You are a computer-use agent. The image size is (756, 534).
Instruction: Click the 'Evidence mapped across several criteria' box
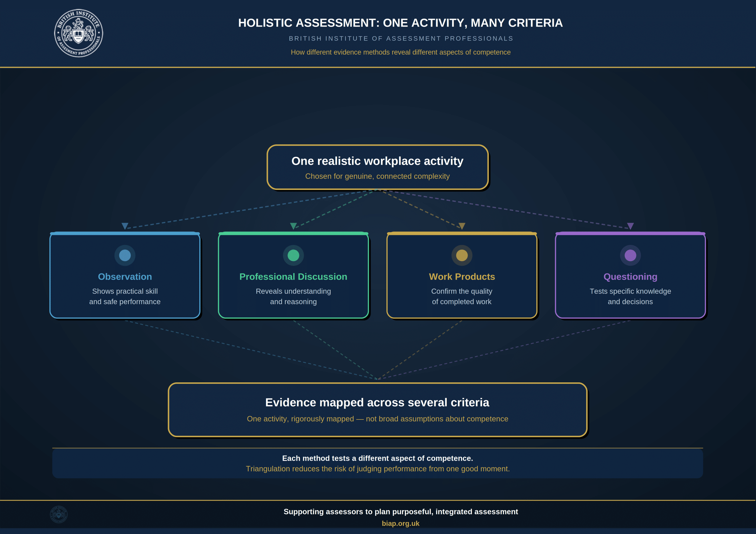pos(378,409)
